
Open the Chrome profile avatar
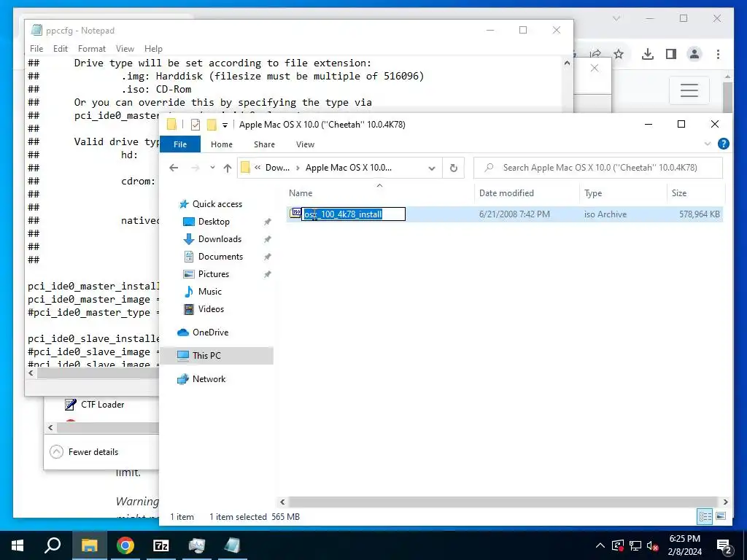coord(694,54)
